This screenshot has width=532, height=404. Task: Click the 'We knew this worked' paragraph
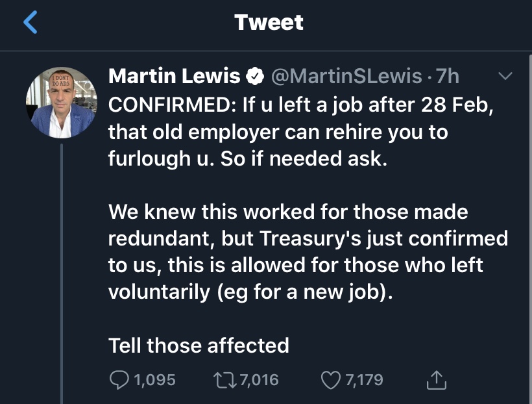tap(305, 251)
